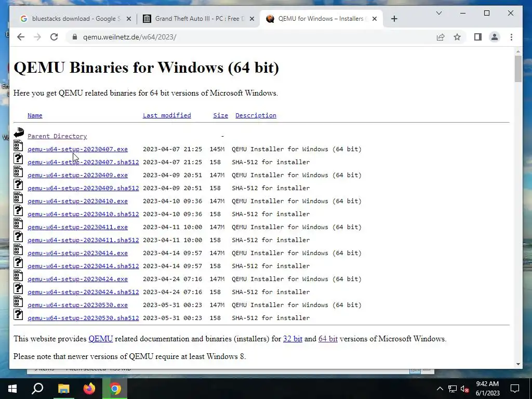Image resolution: width=532 pixels, height=399 pixels.
Task: Click the page vertical scrollbar thumb
Action: pyautogui.click(x=518, y=69)
